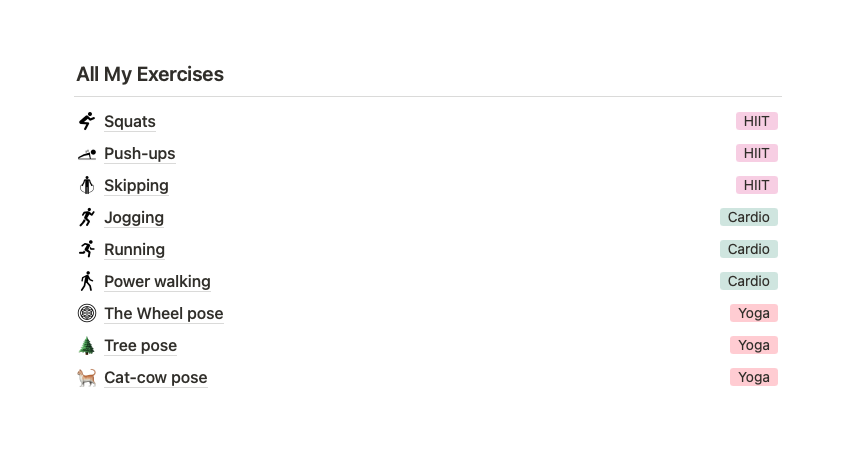The width and height of the screenshot is (866, 470).
Task: Click the Cardio tag on the Running row
Action: click(748, 249)
